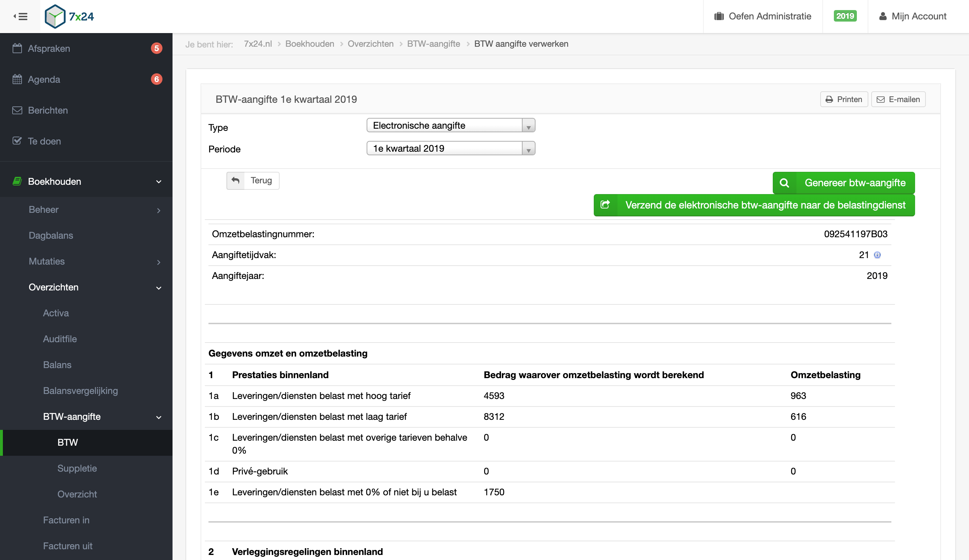Open the Type dropdown Electronische aangifte
The height and width of the screenshot is (560, 969).
click(451, 125)
